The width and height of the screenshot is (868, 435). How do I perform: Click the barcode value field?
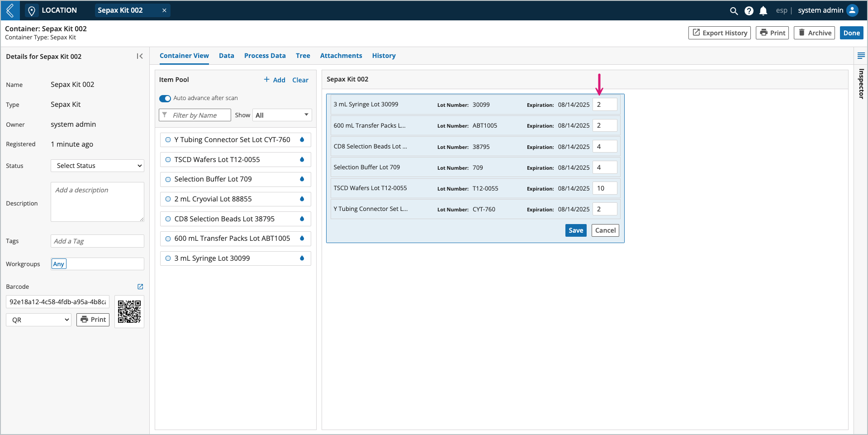(x=57, y=301)
